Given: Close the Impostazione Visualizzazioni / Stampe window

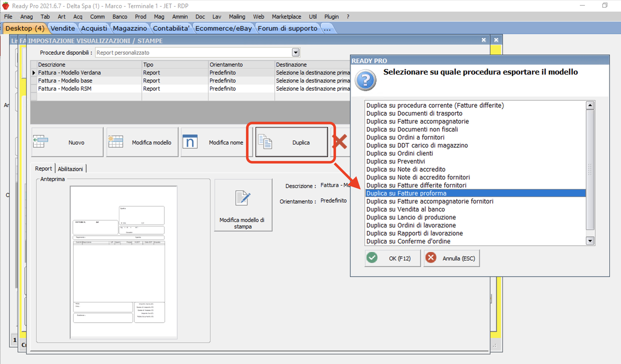Looking at the screenshot, I should 484,40.
